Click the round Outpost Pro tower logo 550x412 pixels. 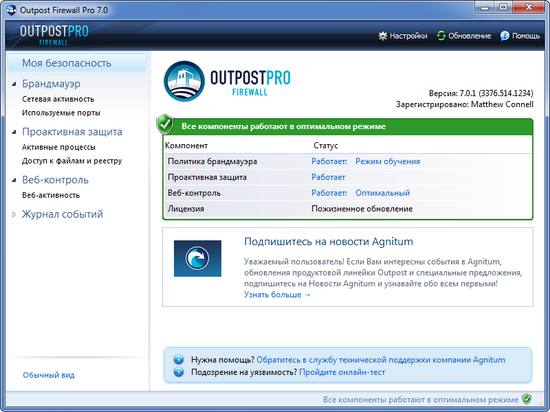tap(184, 81)
